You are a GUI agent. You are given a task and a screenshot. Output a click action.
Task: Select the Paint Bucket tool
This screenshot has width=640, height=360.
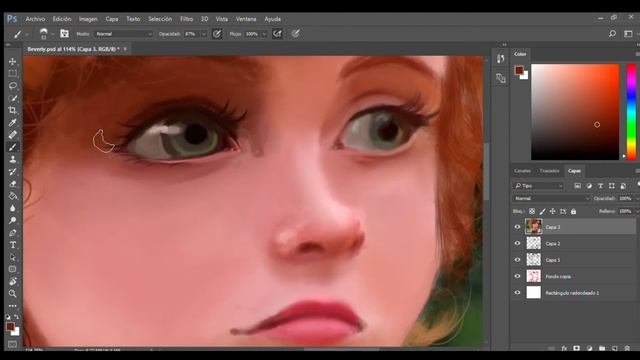13,196
